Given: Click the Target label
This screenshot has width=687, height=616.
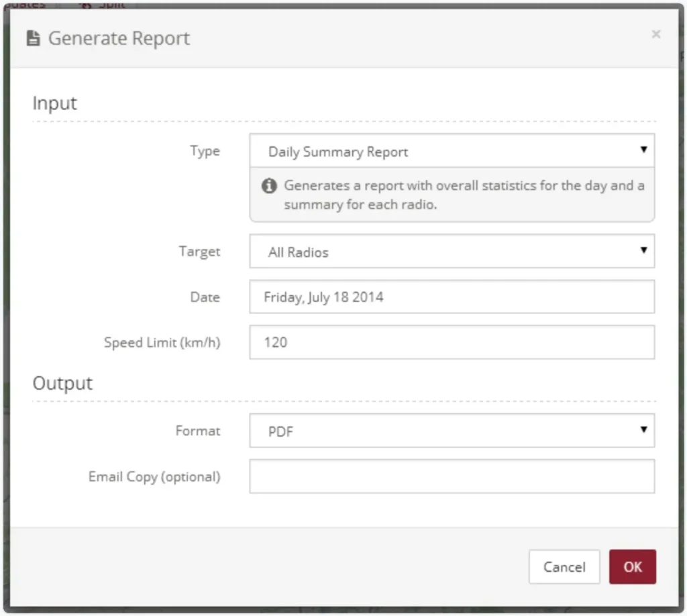Looking at the screenshot, I should click(199, 252).
